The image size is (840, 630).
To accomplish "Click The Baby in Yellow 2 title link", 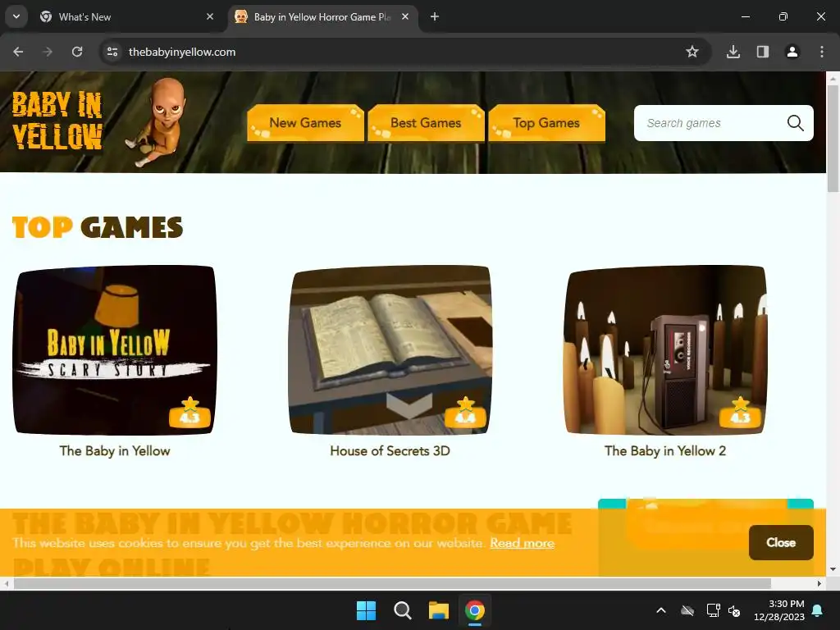I will coord(665,451).
